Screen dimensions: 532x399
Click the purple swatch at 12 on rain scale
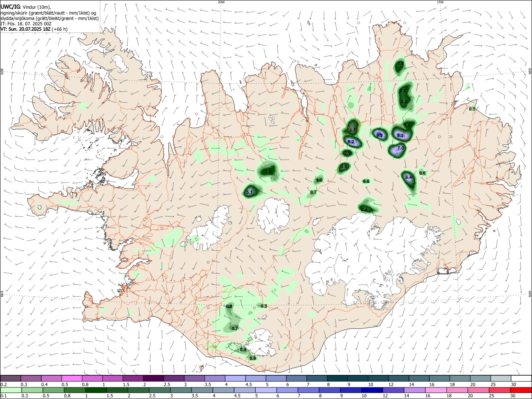(393, 390)
